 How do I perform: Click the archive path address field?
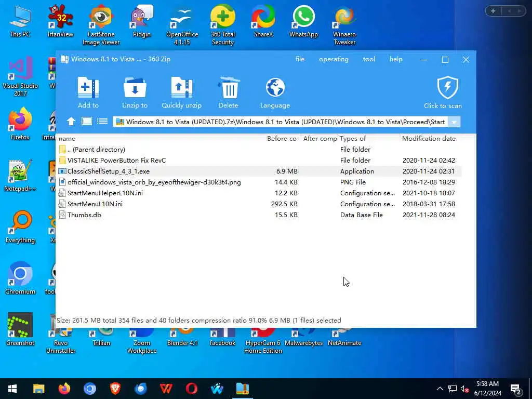(x=281, y=122)
